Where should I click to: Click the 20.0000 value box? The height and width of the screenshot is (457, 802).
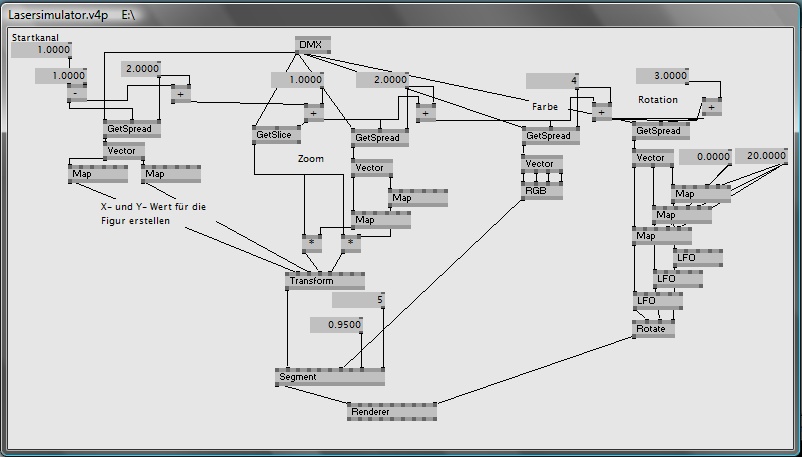(761, 156)
